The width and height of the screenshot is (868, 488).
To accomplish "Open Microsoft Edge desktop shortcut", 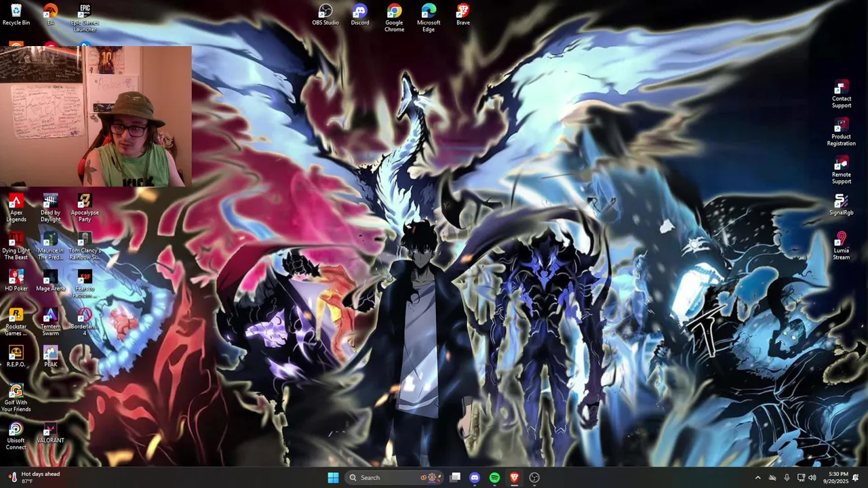I will (x=429, y=18).
